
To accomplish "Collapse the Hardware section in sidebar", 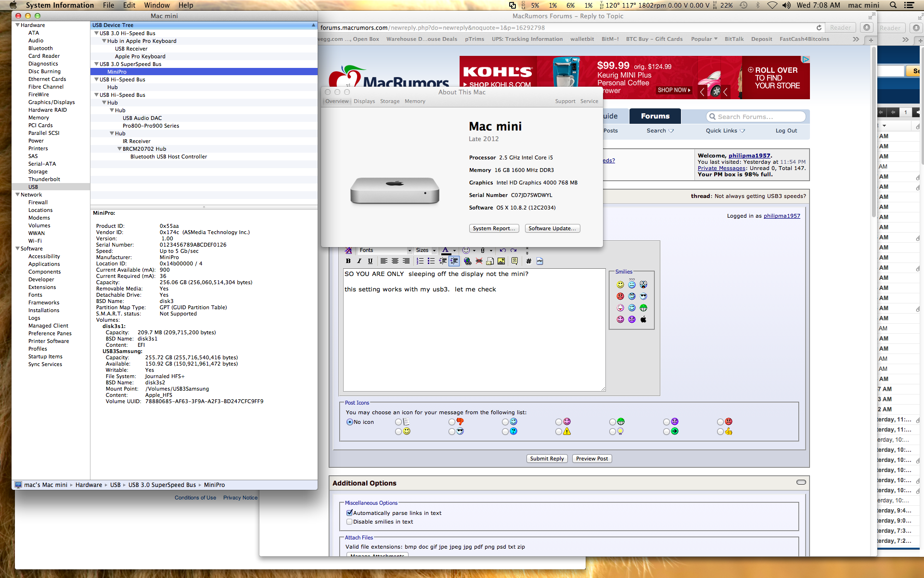I will pos(17,25).
